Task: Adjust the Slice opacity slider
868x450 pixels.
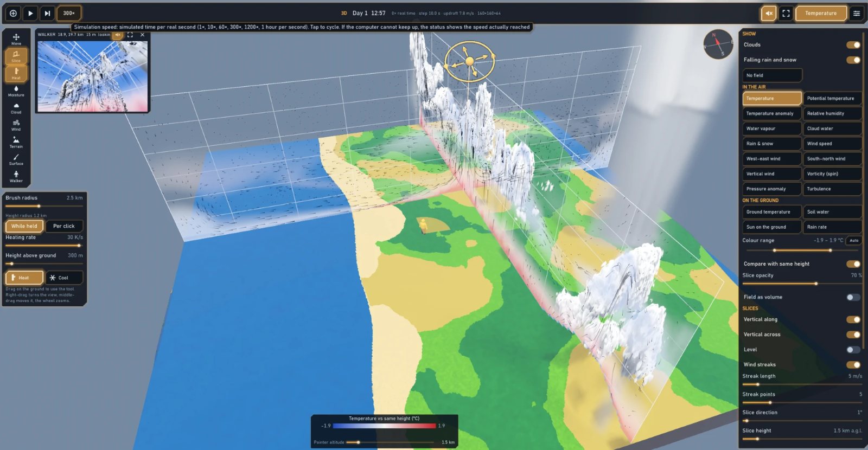Action: point(802,284)
